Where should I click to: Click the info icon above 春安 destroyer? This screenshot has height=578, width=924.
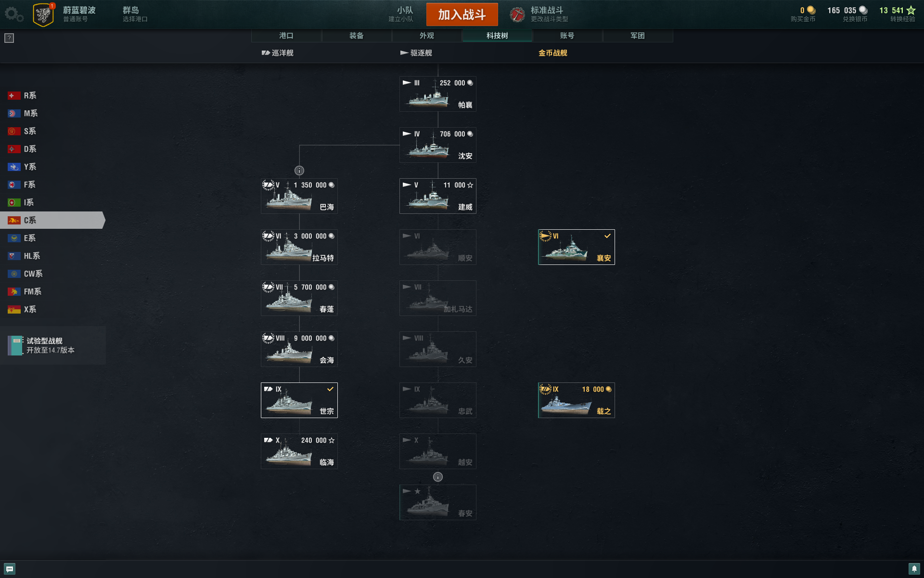click(438, 477)
